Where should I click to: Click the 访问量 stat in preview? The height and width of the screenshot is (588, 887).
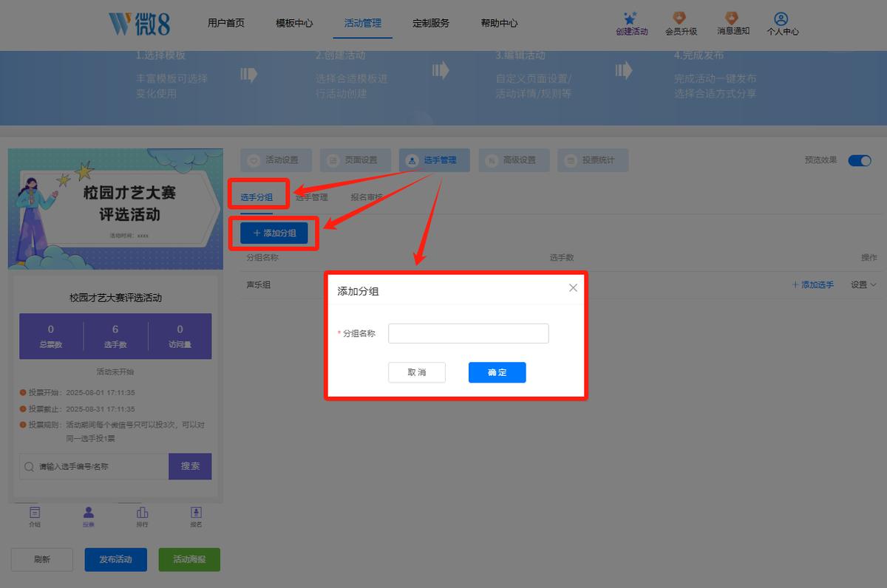(180, 336)
